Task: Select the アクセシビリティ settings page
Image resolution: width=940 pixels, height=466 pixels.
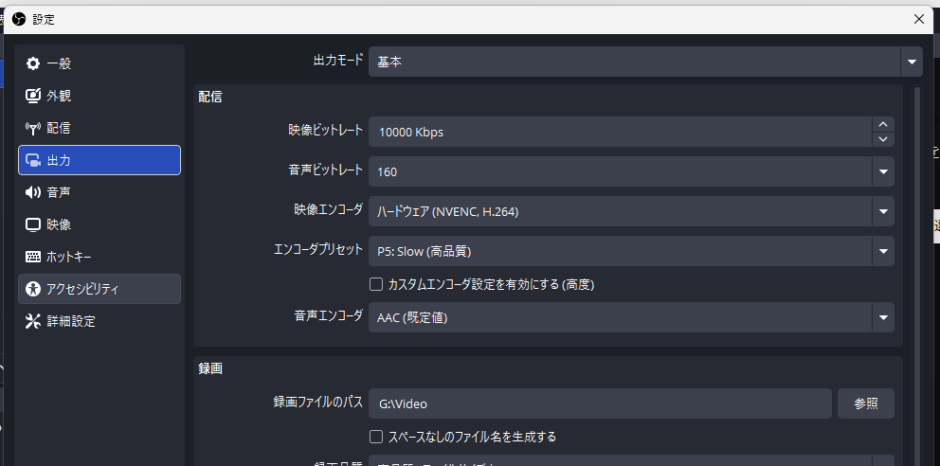Action: (x=100, y=289)
